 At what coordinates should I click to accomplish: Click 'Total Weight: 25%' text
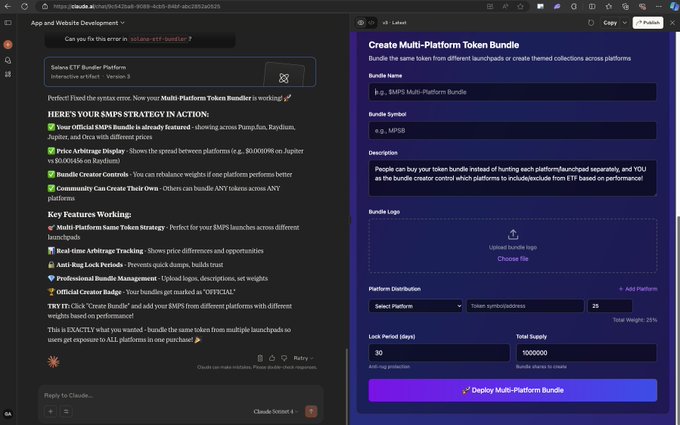(635, 320)
